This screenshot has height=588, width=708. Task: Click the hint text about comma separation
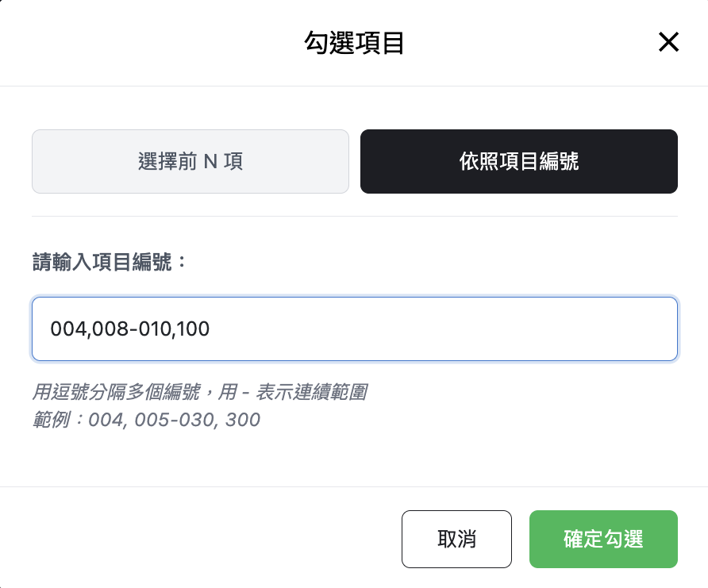coord(119,392)
